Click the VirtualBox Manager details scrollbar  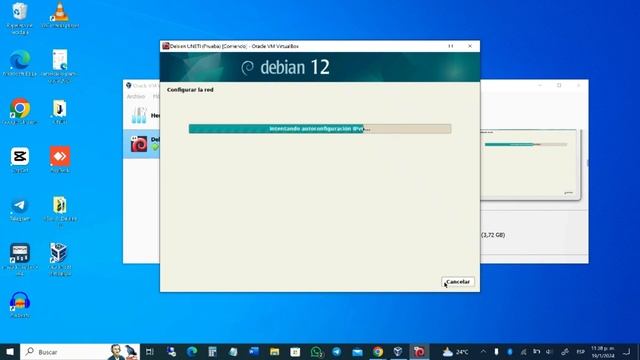587,163
